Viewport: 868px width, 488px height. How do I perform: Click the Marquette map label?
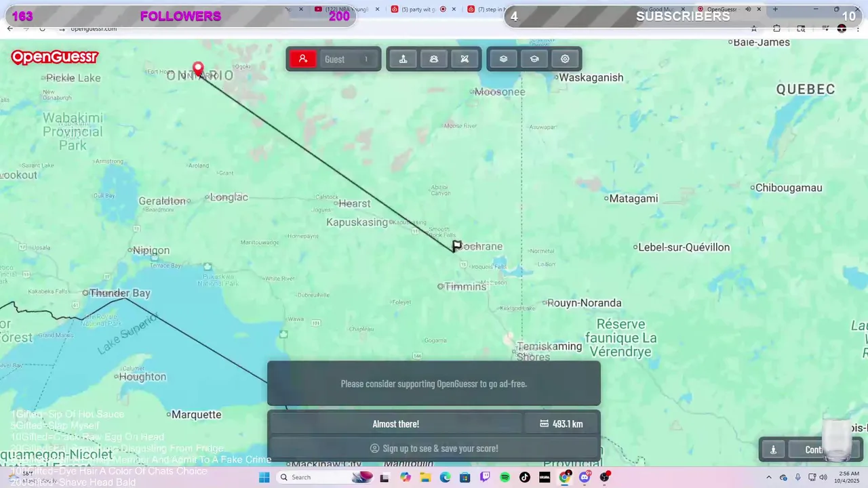click(197, 414)
